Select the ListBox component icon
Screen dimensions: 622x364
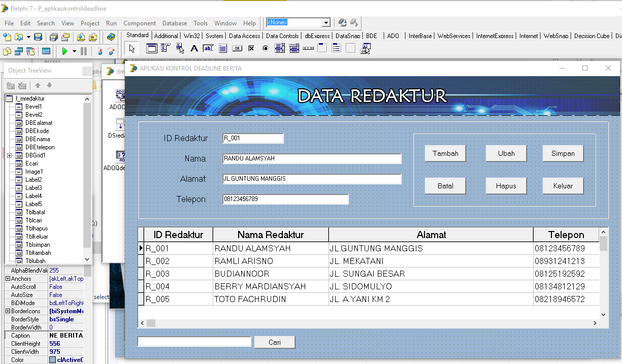coord(279,49)
